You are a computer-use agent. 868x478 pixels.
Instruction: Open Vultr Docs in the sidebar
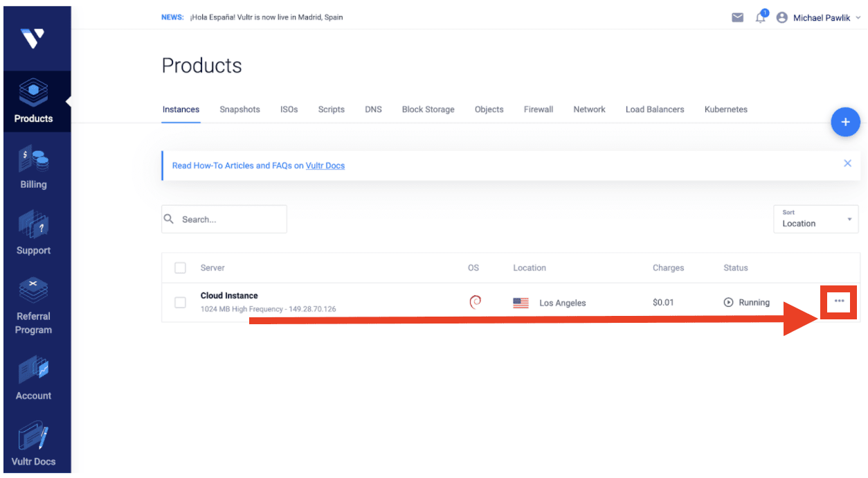point(34,445)
